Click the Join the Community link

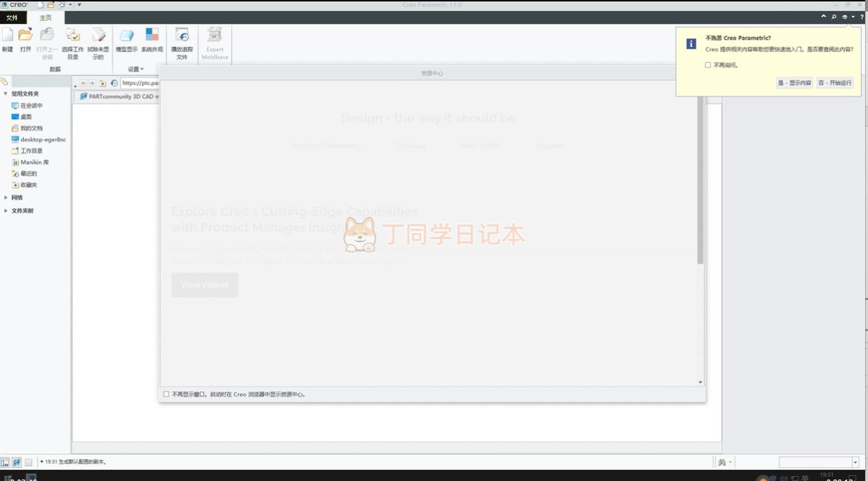(326, 146)
